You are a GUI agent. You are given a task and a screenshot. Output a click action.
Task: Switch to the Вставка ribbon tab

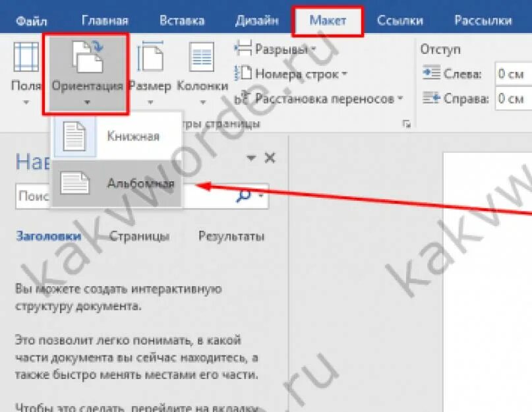point(182,20)
